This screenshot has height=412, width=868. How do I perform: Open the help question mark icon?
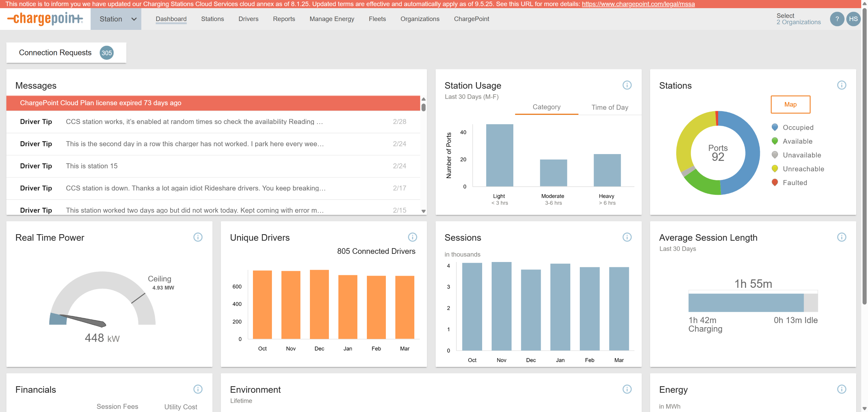837,19
